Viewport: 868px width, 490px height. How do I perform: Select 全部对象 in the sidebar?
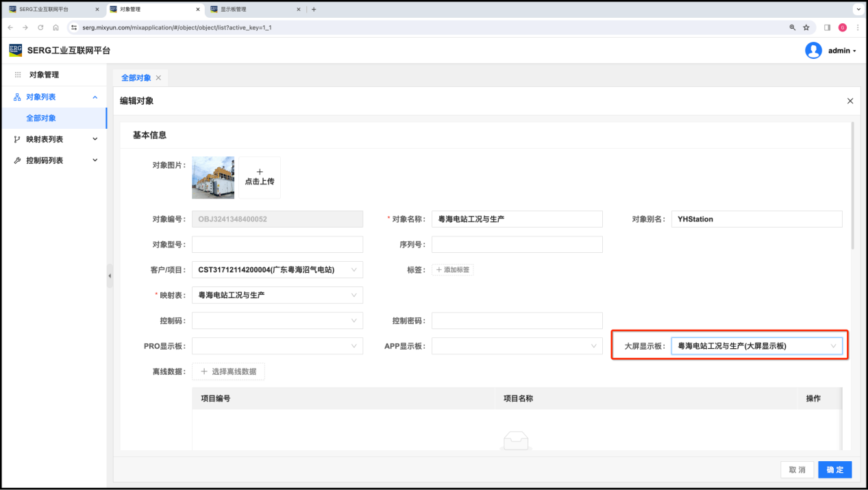point(41,118)
